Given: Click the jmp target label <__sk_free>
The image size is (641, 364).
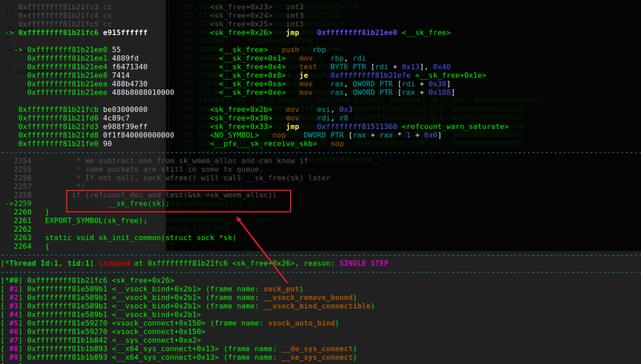Looking at the screenshot, I should (426, 33).
